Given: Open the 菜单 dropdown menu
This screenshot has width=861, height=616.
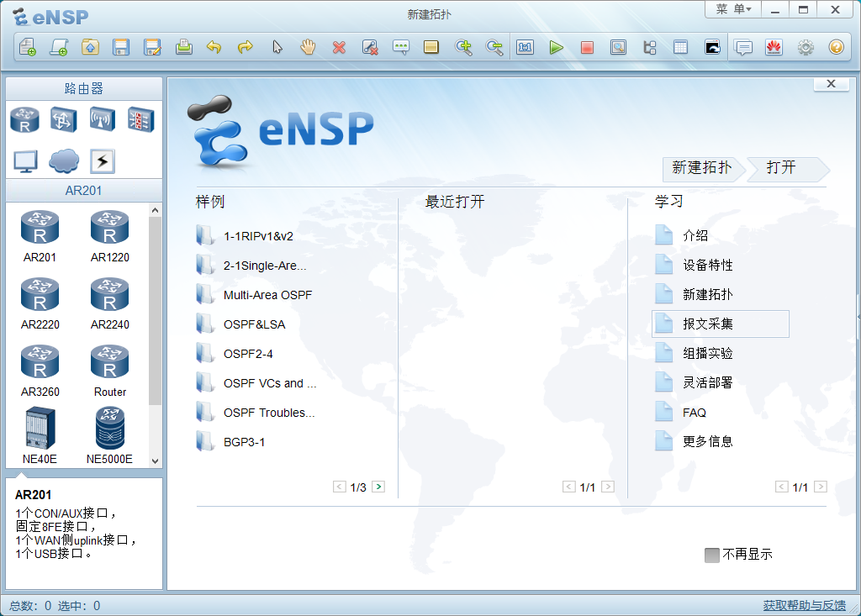Looking at the screenshot, I should [x=733, y=9].
